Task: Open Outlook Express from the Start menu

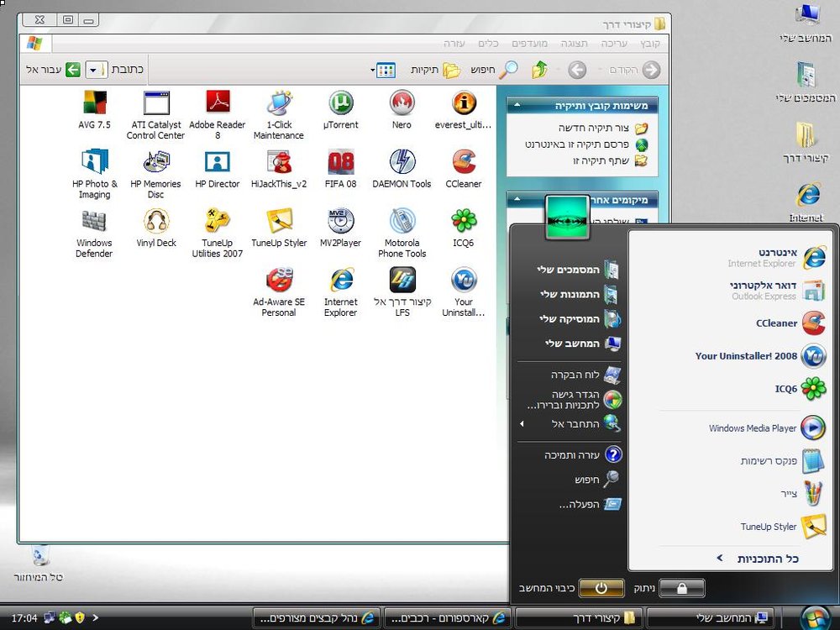Action: click(776, 291)
